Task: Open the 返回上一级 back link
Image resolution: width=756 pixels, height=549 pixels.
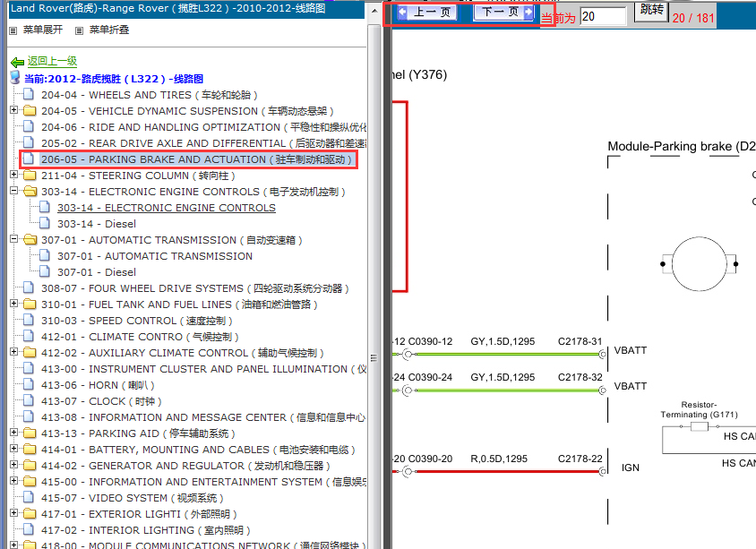Action: (52, 61)
